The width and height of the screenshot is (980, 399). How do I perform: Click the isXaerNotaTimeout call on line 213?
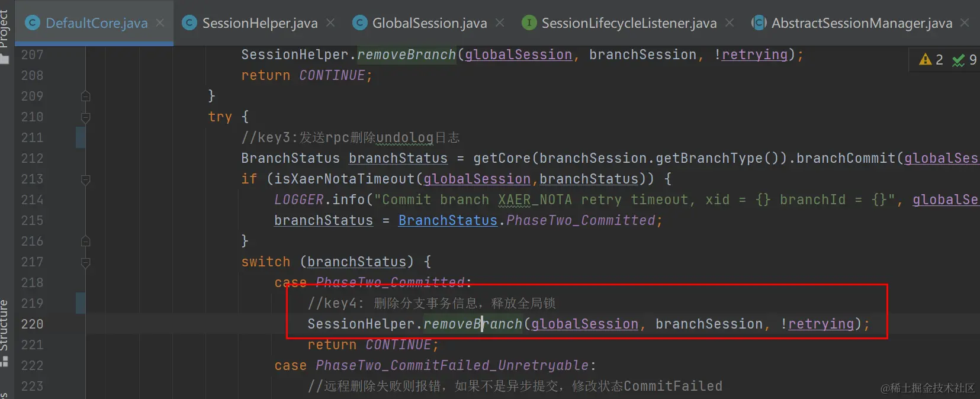point(345,179)
